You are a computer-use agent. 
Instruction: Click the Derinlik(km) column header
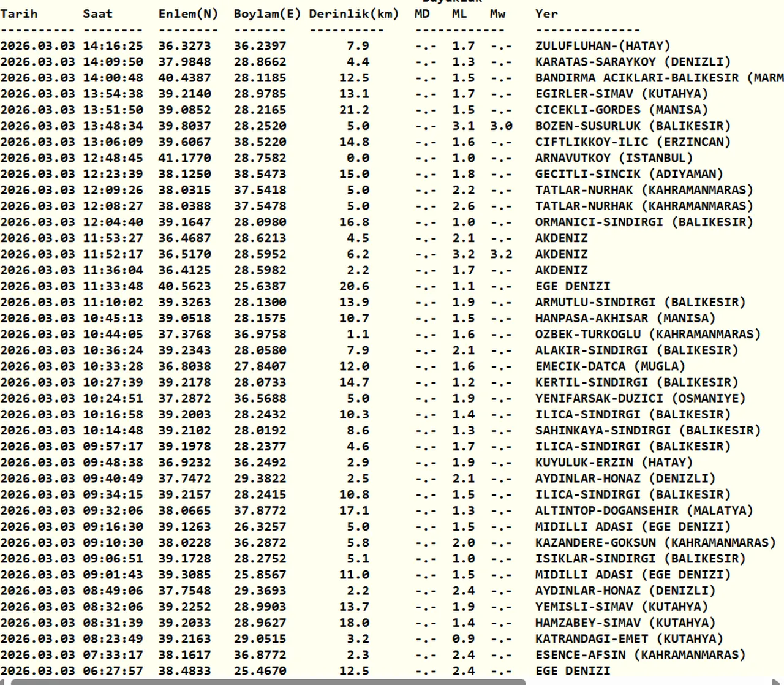click(353, 13)
